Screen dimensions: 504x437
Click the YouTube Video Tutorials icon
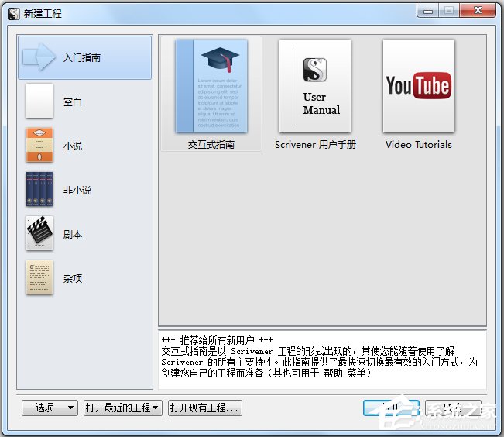pos(418,86)
